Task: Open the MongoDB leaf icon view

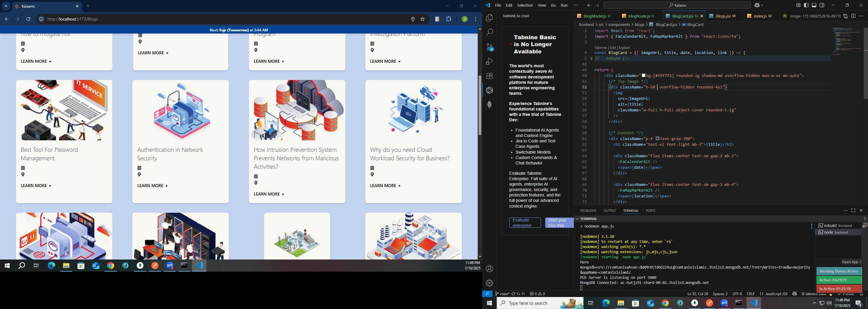Action: coord(489,105)
